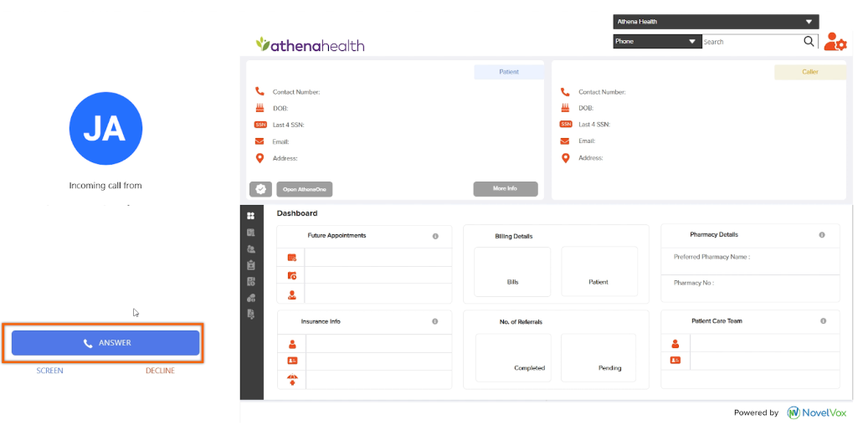
Task: Click the patient DOB cake icon
Action: [x=259, y=109]
